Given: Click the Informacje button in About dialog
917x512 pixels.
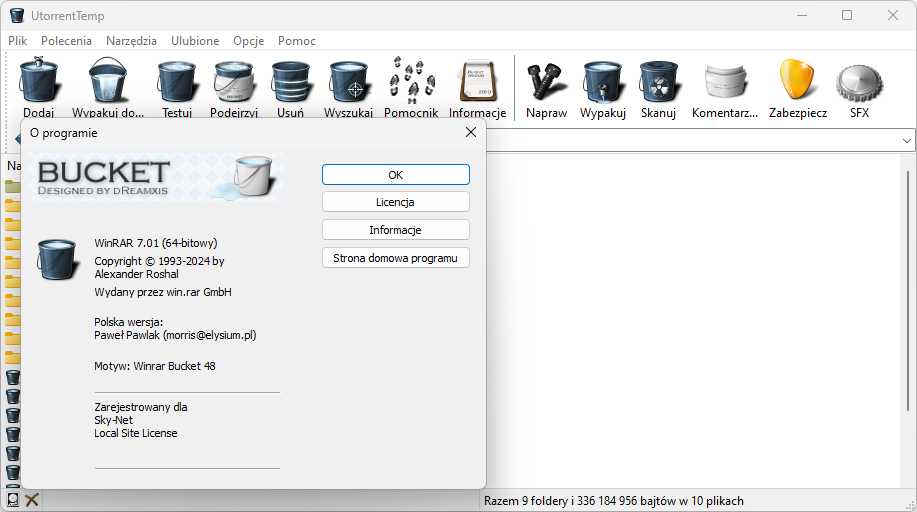Looking at the screenshot, I should 395,229.
